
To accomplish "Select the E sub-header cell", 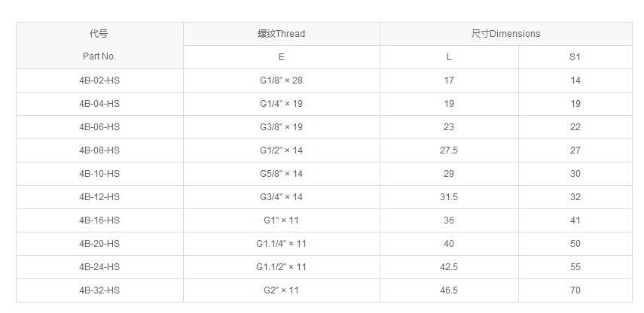I will (281, 57).
